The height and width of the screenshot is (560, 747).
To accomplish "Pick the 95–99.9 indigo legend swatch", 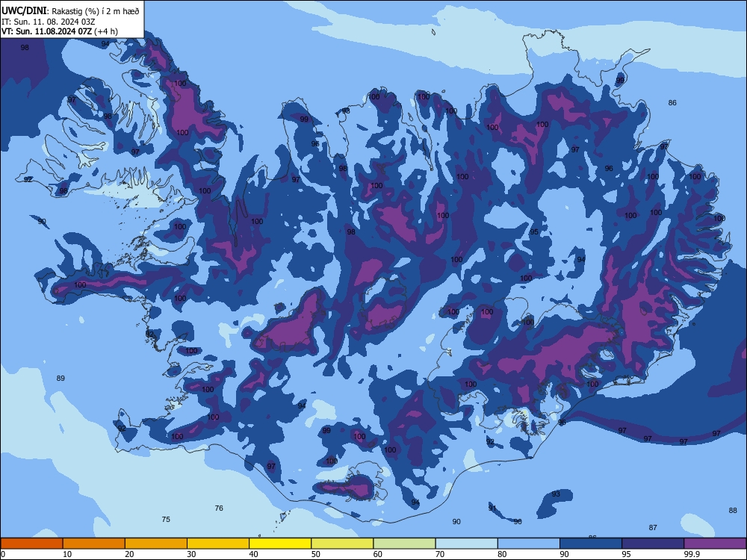I will coord(653,544).
